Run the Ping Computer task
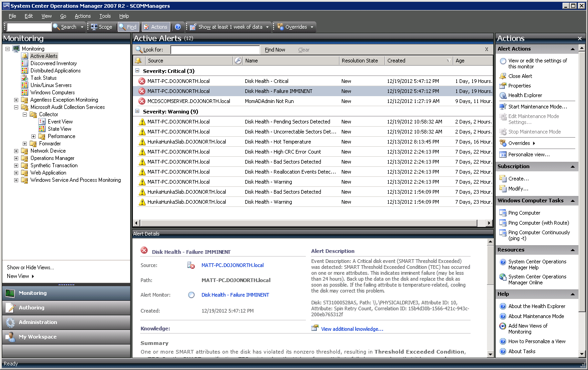The height and width of the screenshot is (370, 588). click(x=524, y=213)
